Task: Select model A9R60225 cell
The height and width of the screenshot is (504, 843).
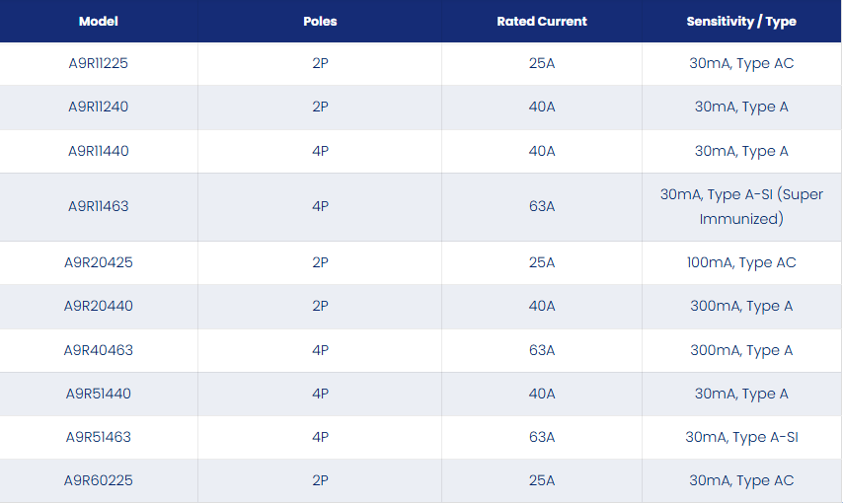Action: coord(99,480)
